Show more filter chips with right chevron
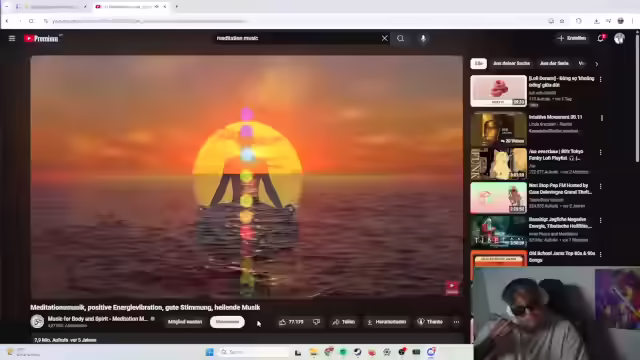Image resolution: width=640 pixels, height=360 pixels. coord(596,64)
